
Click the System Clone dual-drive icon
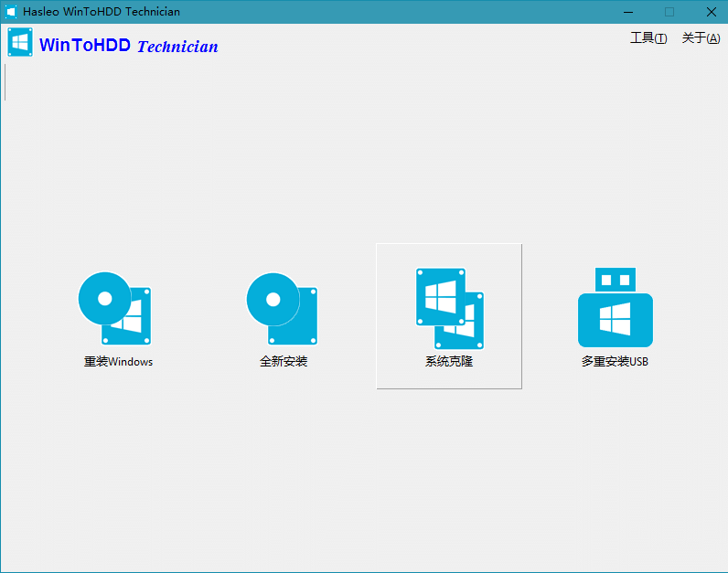449,308
